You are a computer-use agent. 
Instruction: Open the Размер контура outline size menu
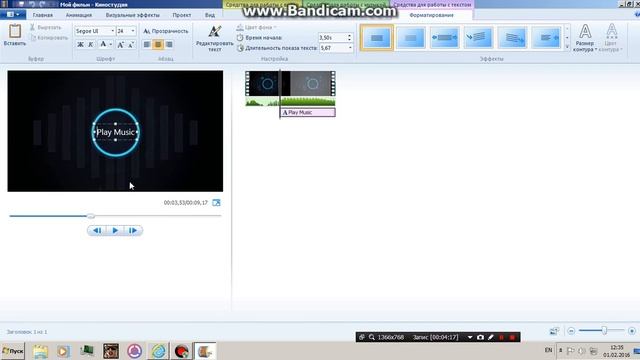coord(585,38)
